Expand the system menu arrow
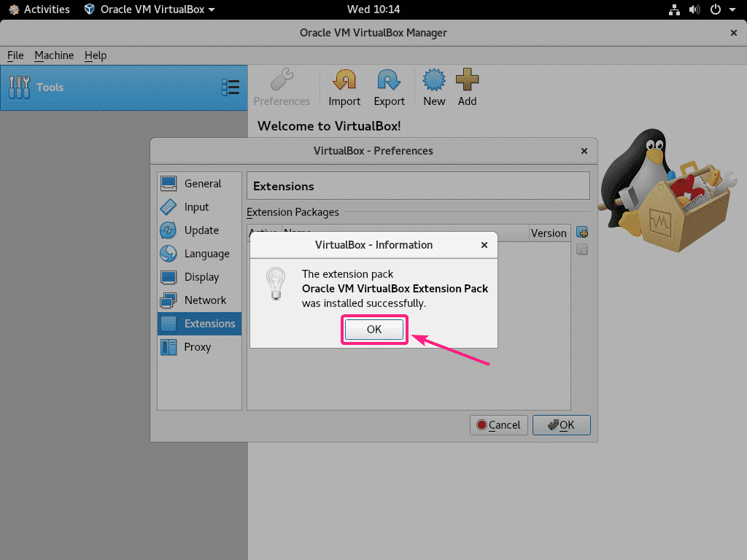 732,9
